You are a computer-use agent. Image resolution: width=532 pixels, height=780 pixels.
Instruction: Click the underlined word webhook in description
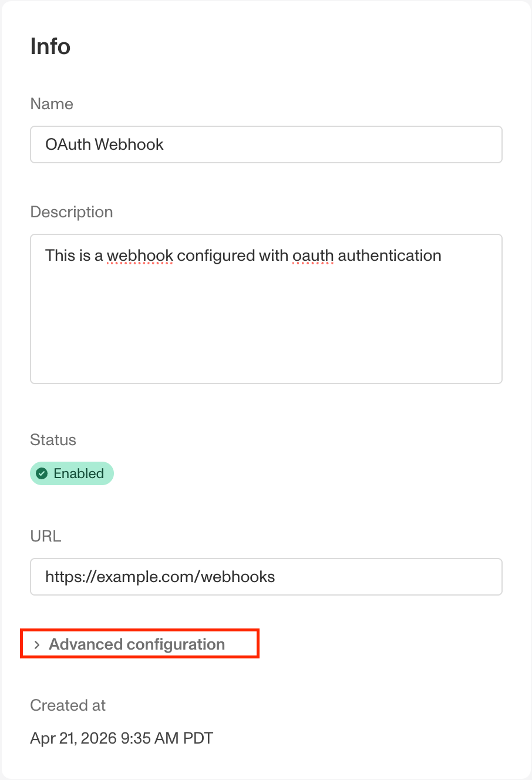(140, 255)
